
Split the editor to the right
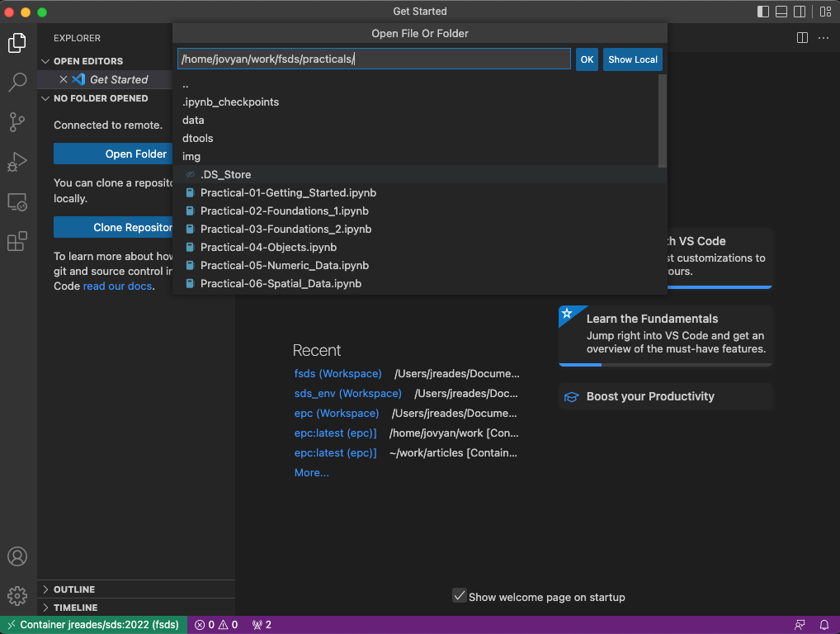pos(802,37)
